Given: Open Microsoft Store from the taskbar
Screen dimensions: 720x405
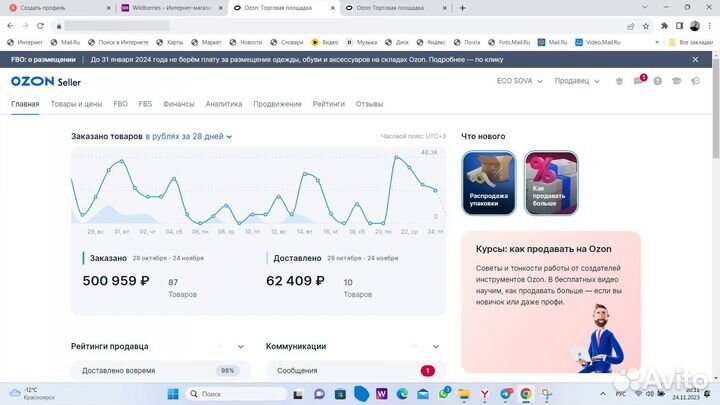Looking at the screenshot, I should tap(340, 394).
